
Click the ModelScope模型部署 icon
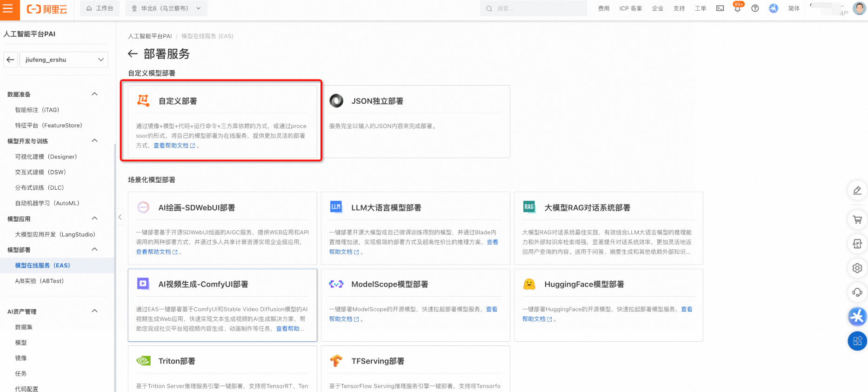coord(336,284)
